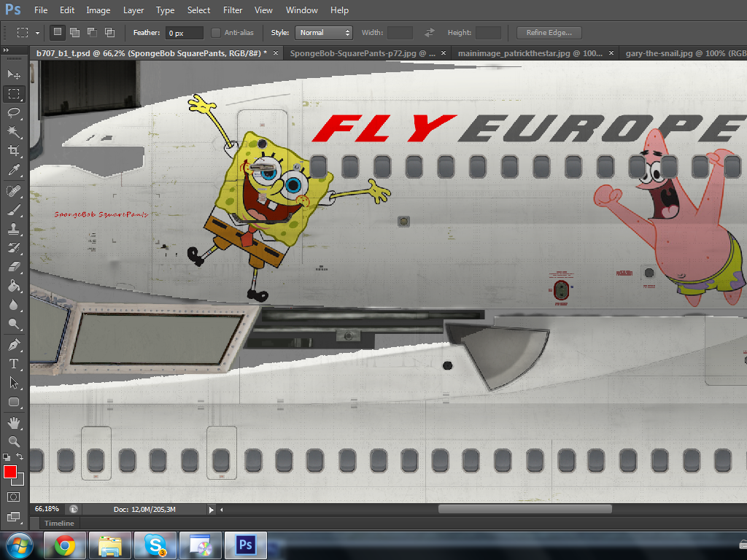Screen dimensions: 747x560
Task: Click the Refine Edge button
Action: (x=549, y=33)
